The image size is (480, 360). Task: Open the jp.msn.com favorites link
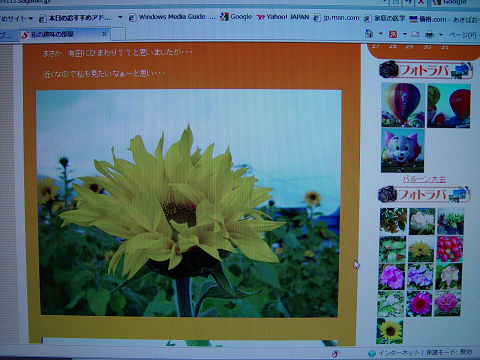(337, 18)
